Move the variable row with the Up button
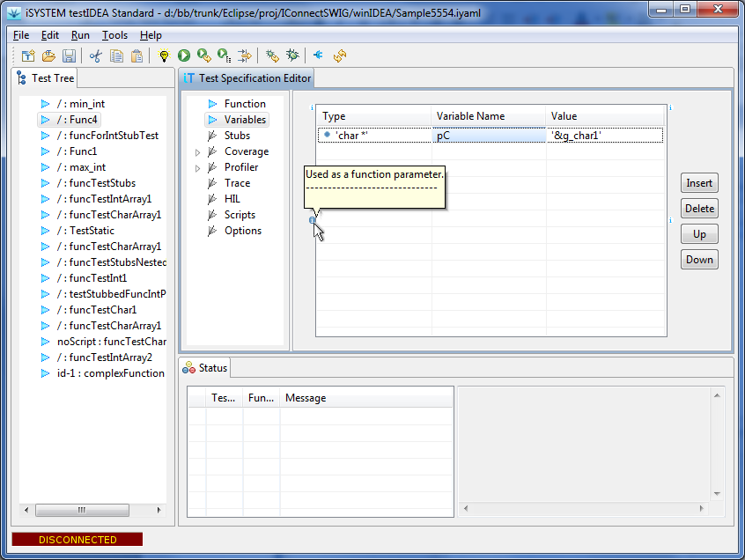This screenshot has width=745, height=560. pos(699,234)
